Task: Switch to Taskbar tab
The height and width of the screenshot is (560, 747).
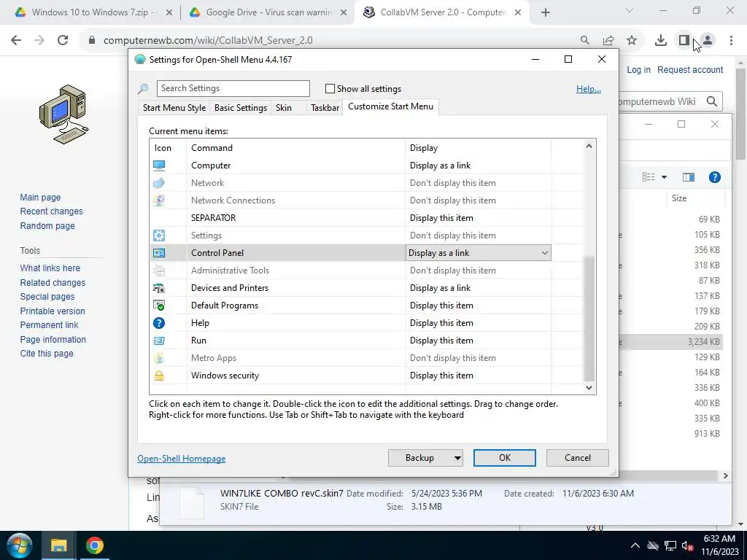Action: pyautogui.click(x=325, y=108)
